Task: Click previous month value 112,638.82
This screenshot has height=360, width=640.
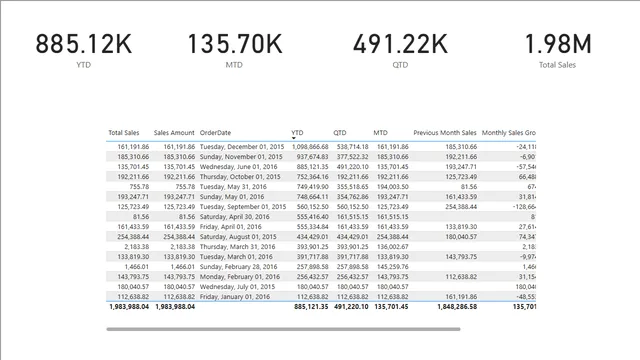Action: tap(461, 277)
